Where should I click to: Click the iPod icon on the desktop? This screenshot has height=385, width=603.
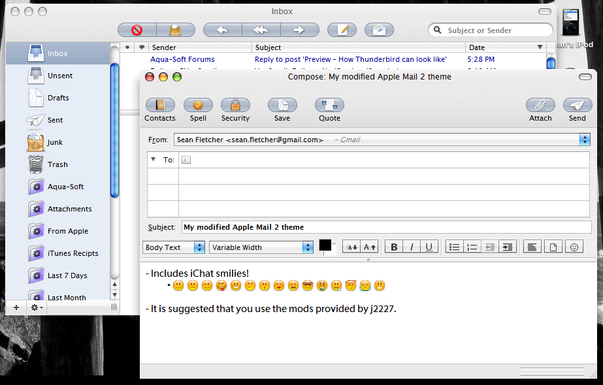(x=570, y=22)
